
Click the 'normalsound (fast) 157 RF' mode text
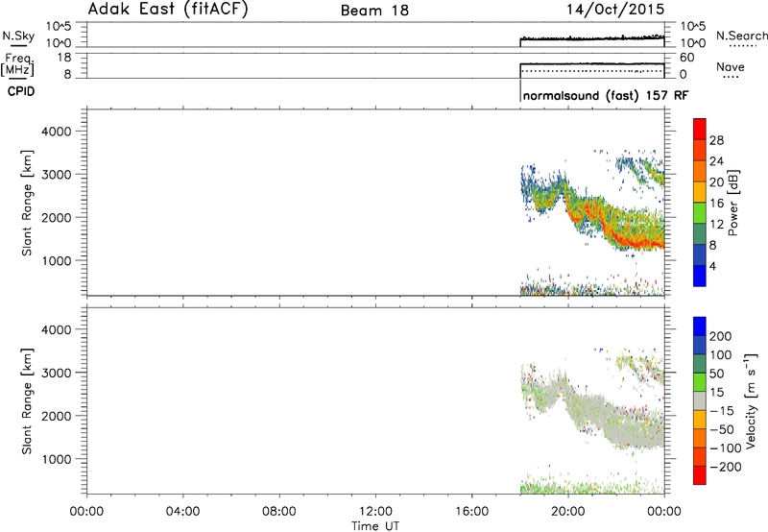(606, 95)
